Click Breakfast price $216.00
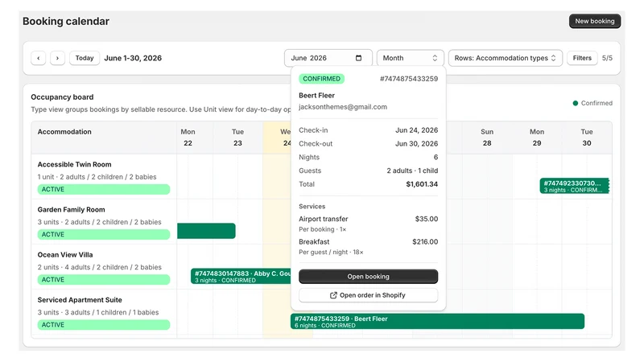This screenshot has height=362, width=644. (x=425, y=242)
